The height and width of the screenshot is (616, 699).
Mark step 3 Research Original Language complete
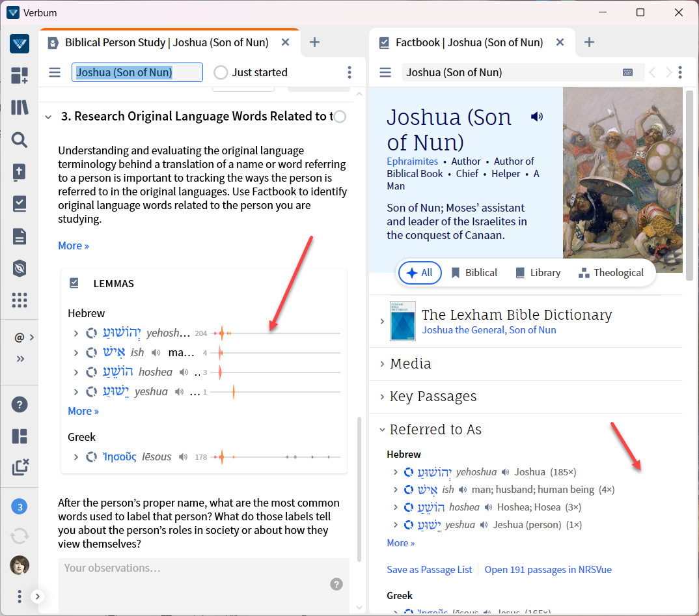(x=340, y=117)
